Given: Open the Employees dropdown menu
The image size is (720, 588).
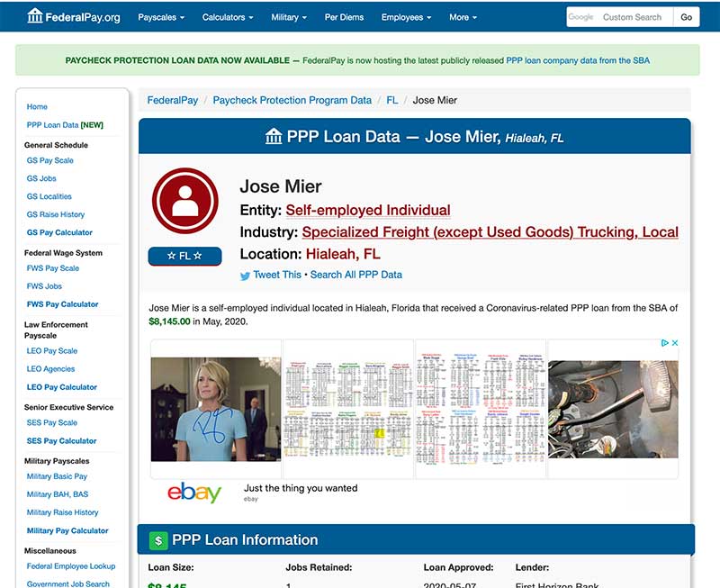Looking at the screenshot, I should point(407,17).
